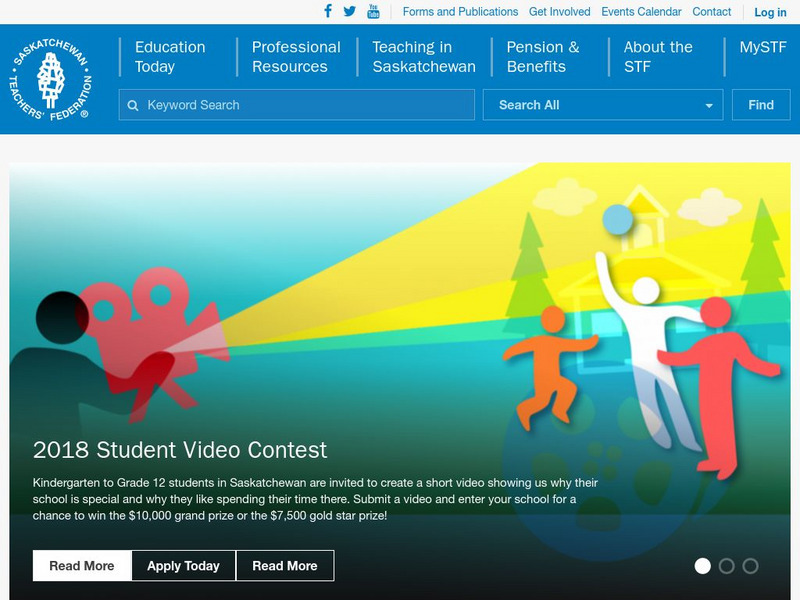Open the Forms and Publications link
The width and height of the screenshot is (800, 600).
click(460, 12)
